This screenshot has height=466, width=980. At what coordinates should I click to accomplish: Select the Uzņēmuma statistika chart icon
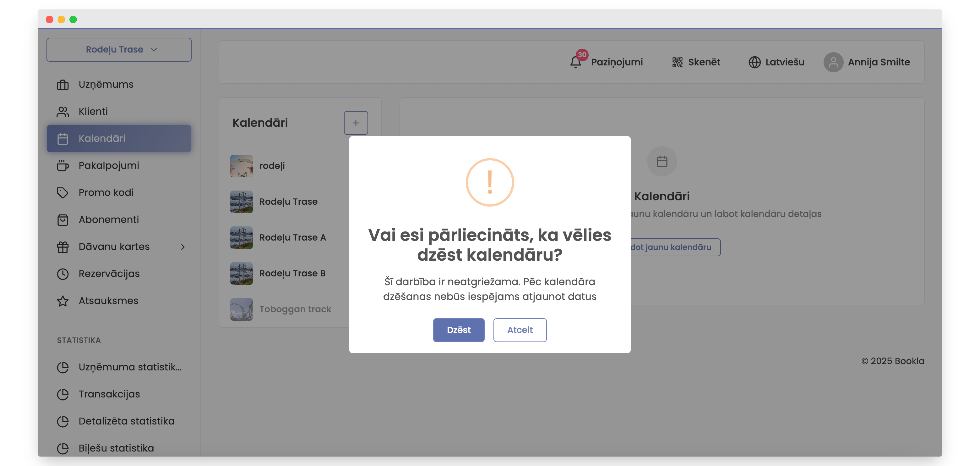point(63,367)
